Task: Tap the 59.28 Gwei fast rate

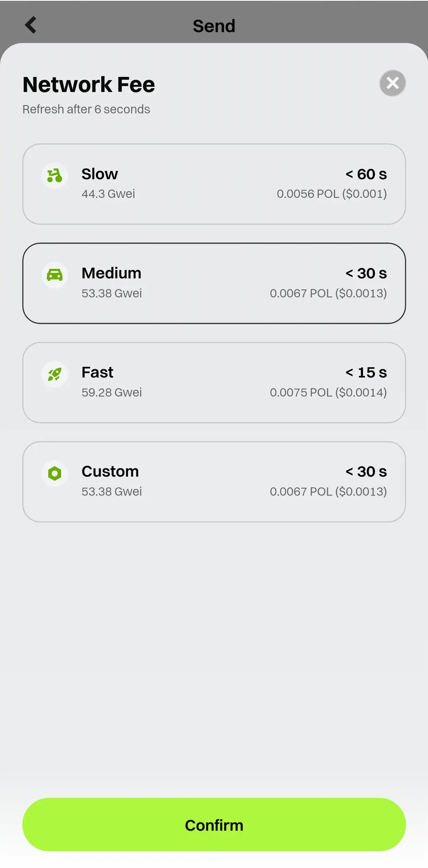Action: (111, 393)
